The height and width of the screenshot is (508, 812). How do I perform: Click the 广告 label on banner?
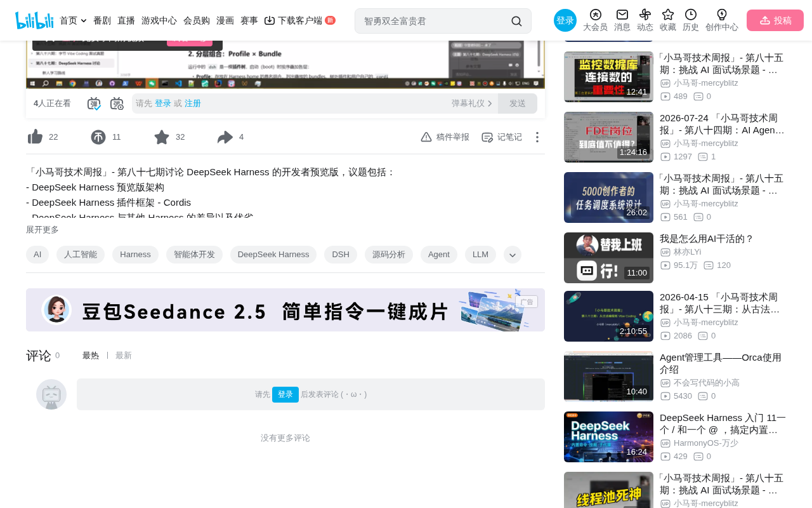click(x=527, y=302)
